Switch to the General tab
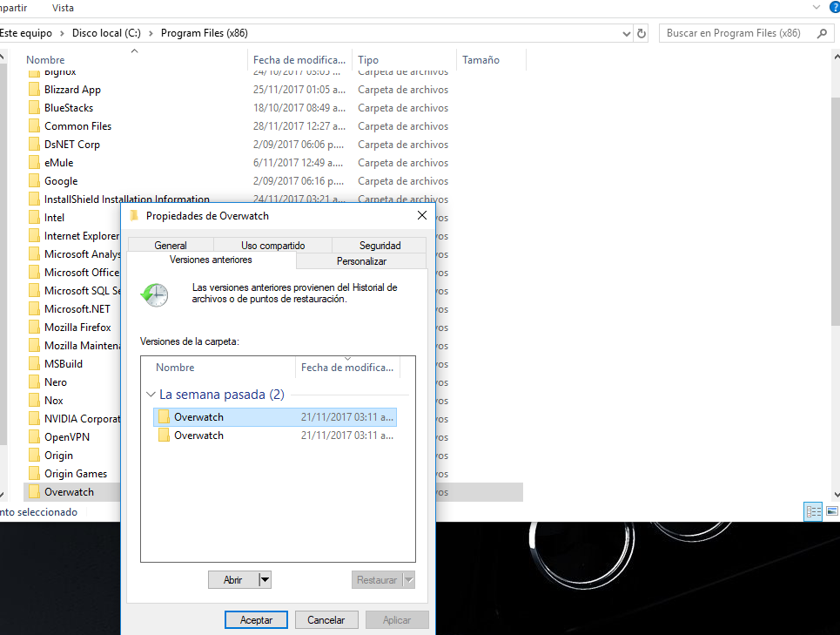The image size is (840, 635). coord(171,245)
